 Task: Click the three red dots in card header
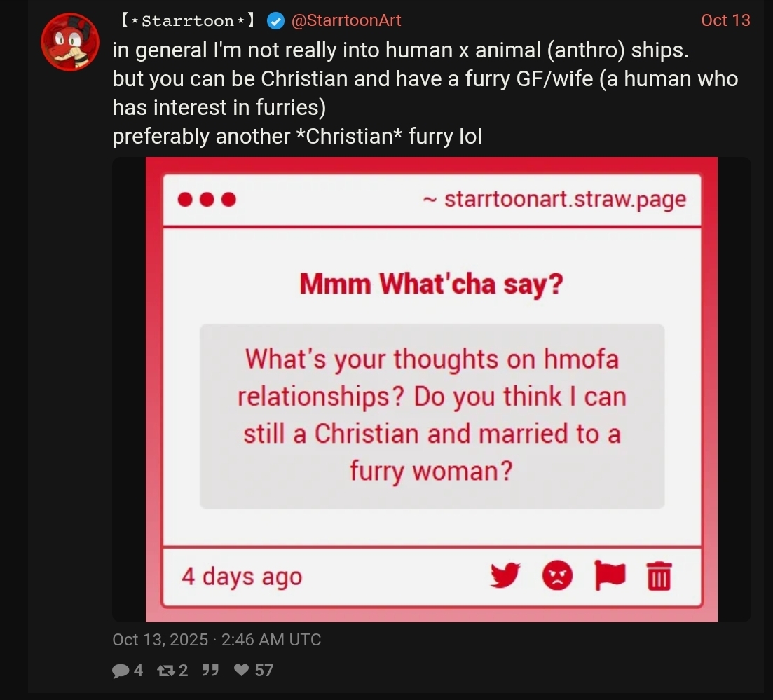point(207,200)
